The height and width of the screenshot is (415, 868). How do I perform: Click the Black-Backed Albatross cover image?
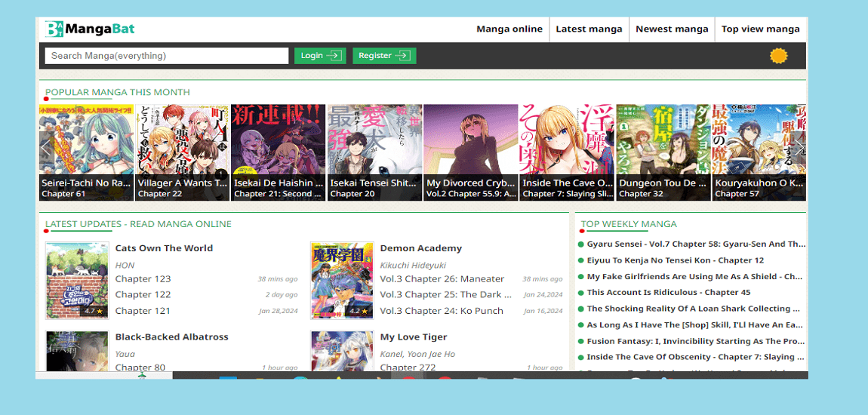tap(77, 351)
